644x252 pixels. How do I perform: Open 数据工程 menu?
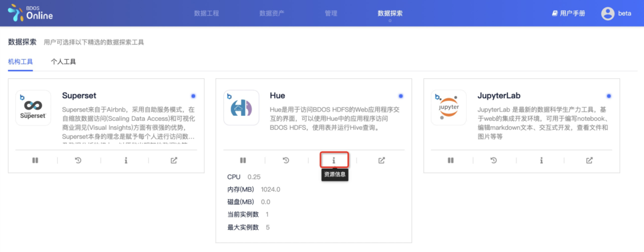coord(206,13)
